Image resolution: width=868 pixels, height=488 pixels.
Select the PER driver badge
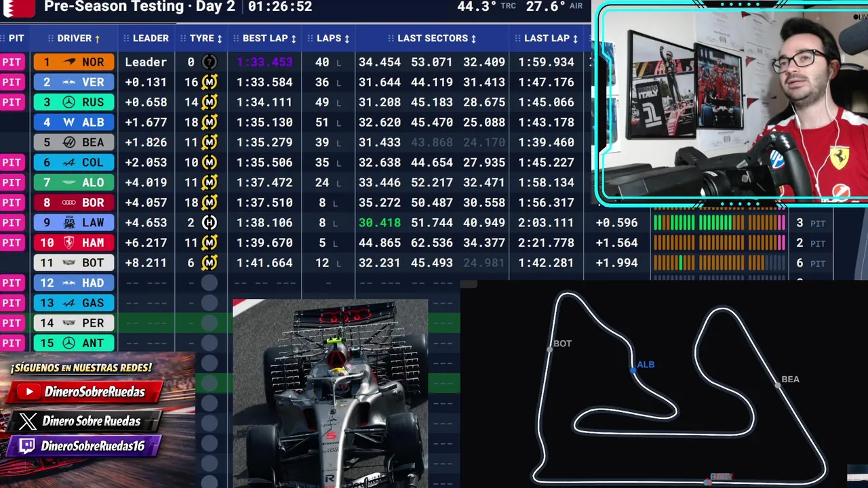73,323
